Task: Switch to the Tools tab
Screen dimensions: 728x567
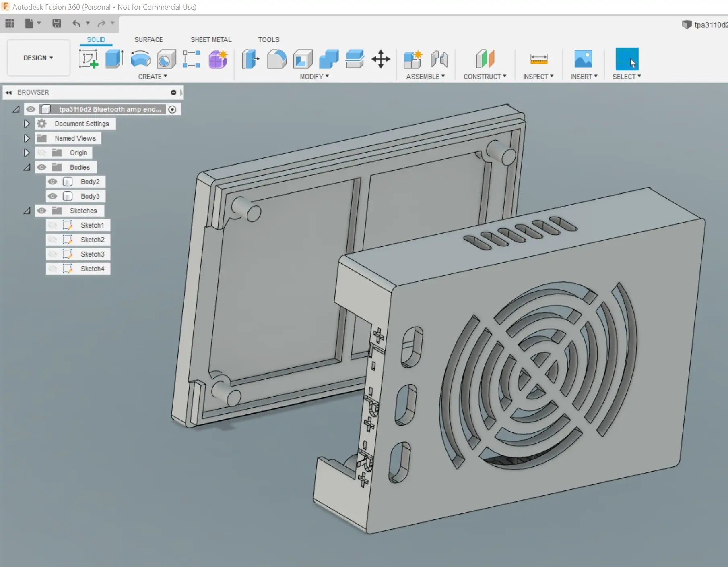Action: (268, 40)
